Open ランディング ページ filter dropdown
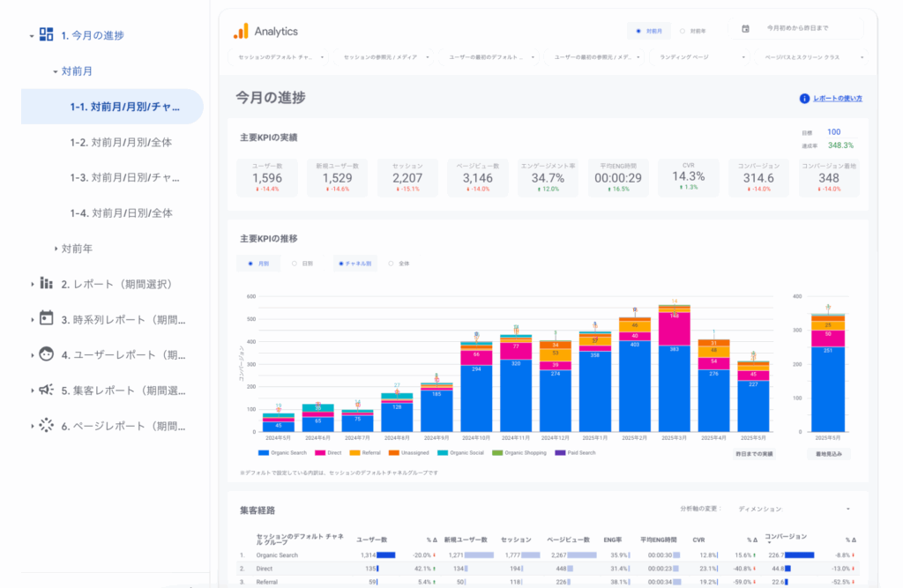This screenshot has height=588, width=903. (701, 57)
